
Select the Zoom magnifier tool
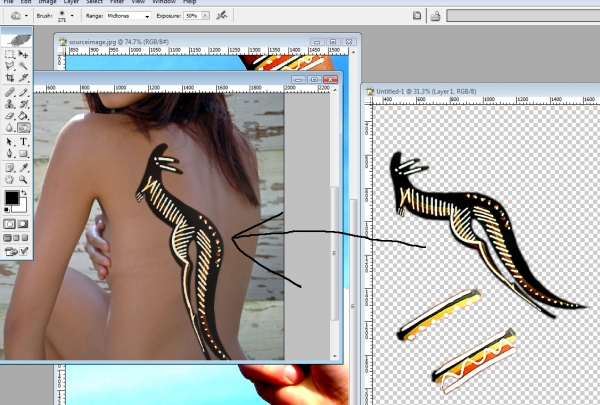(23, 179)
